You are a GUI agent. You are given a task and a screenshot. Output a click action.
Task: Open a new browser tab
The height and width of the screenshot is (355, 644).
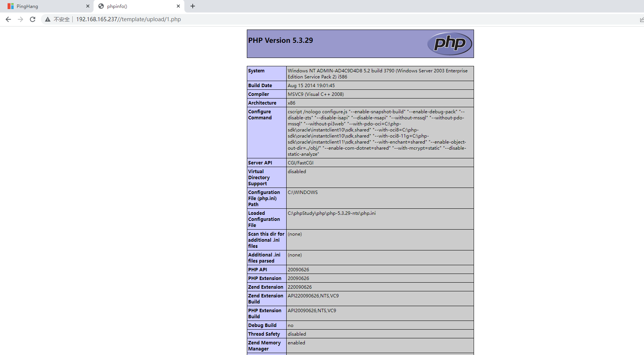193,6
